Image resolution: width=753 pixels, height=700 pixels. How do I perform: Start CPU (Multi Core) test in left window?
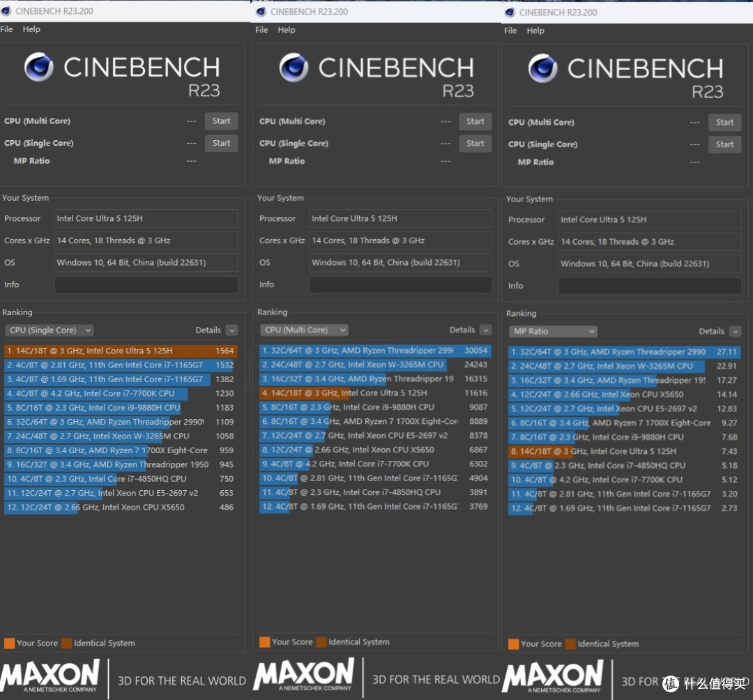pyautogui.click(x=222, y=121)
